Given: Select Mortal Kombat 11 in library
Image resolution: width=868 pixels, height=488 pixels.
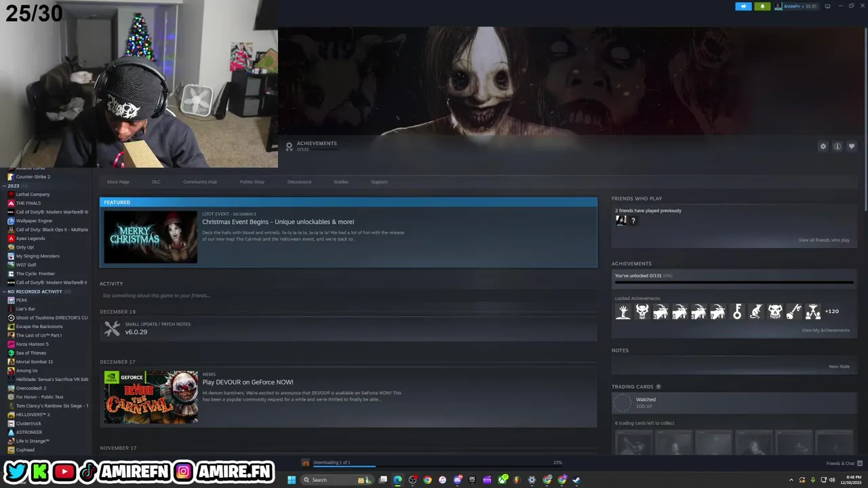Looking at the screenshot, I should (35, 362).
